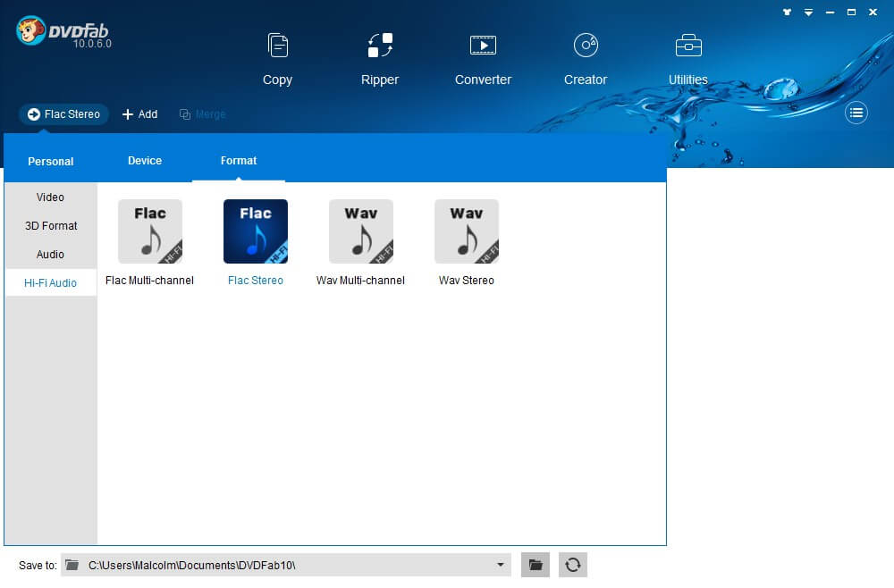The image size is (894, 588).
Task: Select the 3D Format category
Action: (51, 226)
